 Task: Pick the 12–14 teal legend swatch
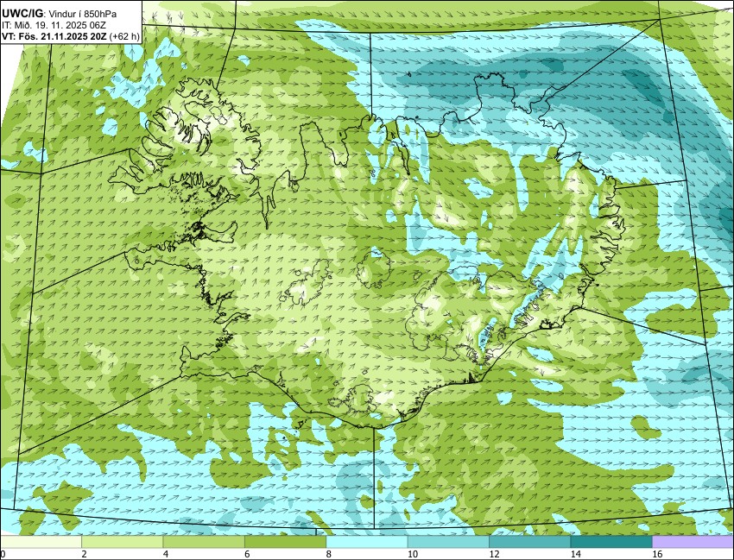[529, 542]
